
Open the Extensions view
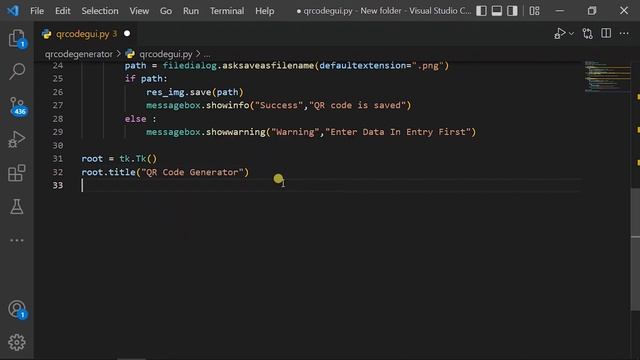(x=17, y=173)
